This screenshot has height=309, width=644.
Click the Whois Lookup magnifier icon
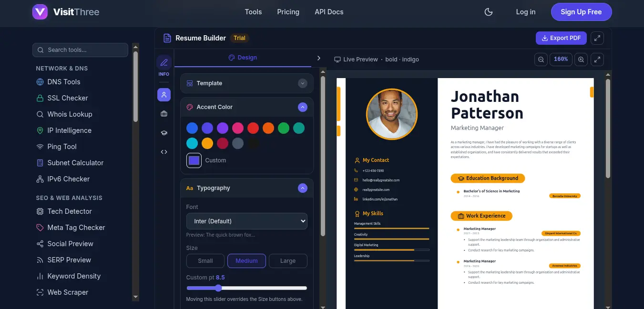[40, 114]
